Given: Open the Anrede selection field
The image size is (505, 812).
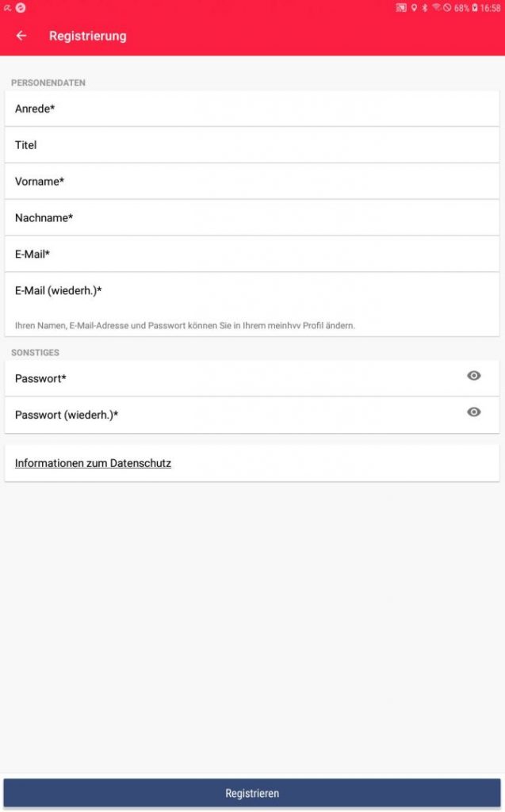Looking at the screenshot, I should [x=252, y=109].
